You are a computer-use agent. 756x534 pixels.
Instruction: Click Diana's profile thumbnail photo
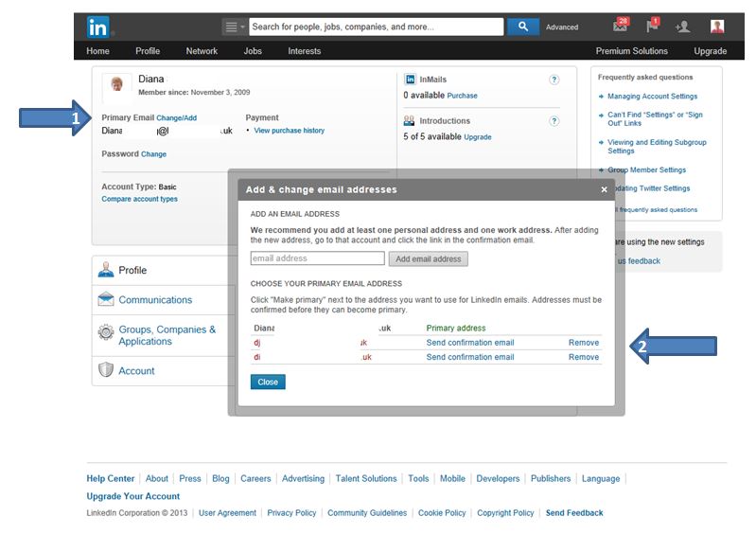pyautogui.click(x=116, y=85)
